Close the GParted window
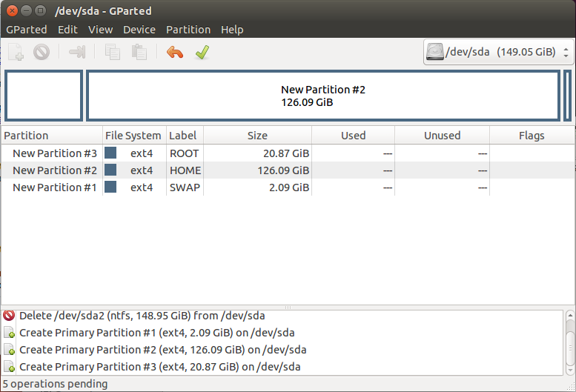Image resolution: width=576 pixels, height=392 pixels. [x=12, y=10]
